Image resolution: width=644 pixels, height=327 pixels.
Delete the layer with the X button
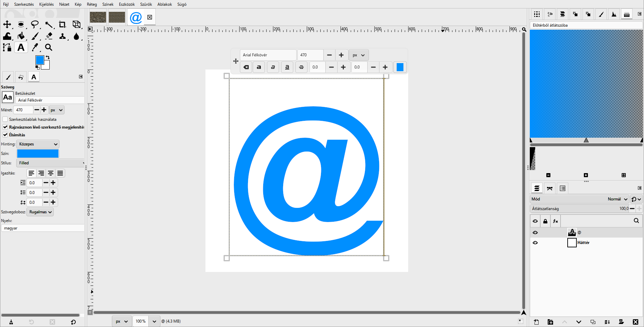(x=636, y=322)
